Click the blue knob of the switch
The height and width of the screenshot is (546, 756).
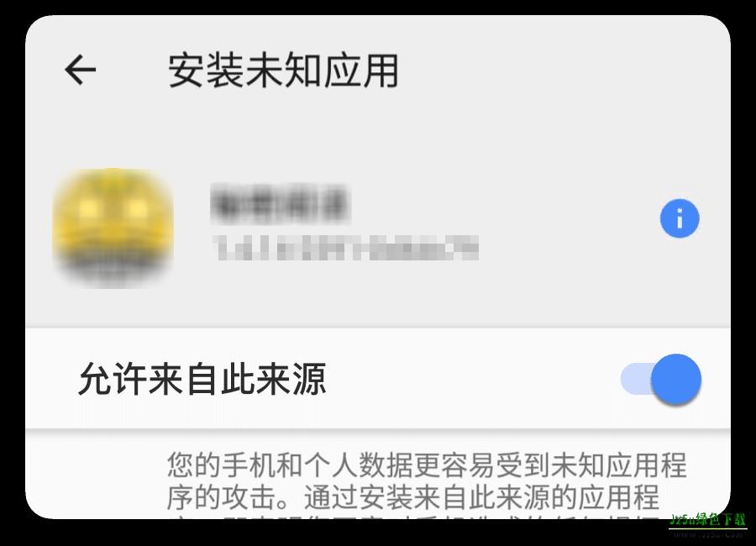676,379
